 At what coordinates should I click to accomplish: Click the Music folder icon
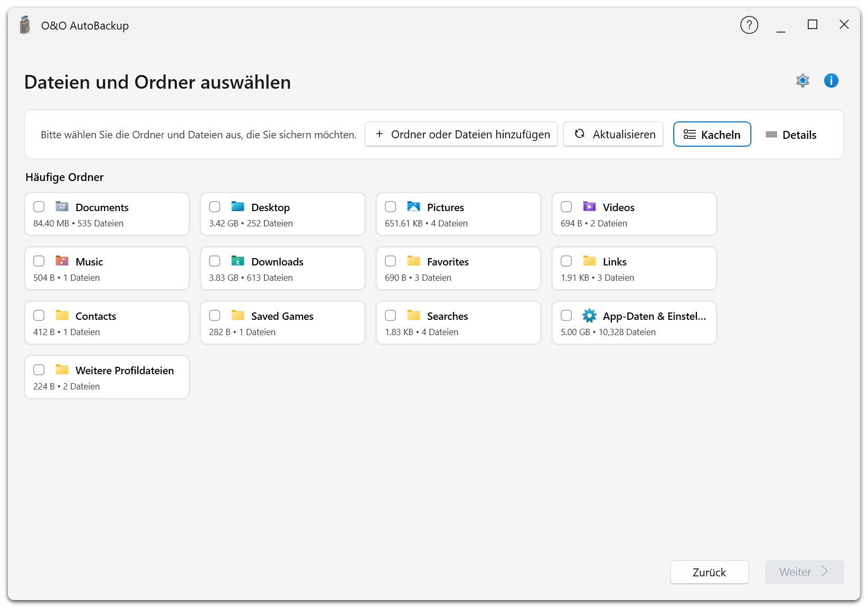62,261
